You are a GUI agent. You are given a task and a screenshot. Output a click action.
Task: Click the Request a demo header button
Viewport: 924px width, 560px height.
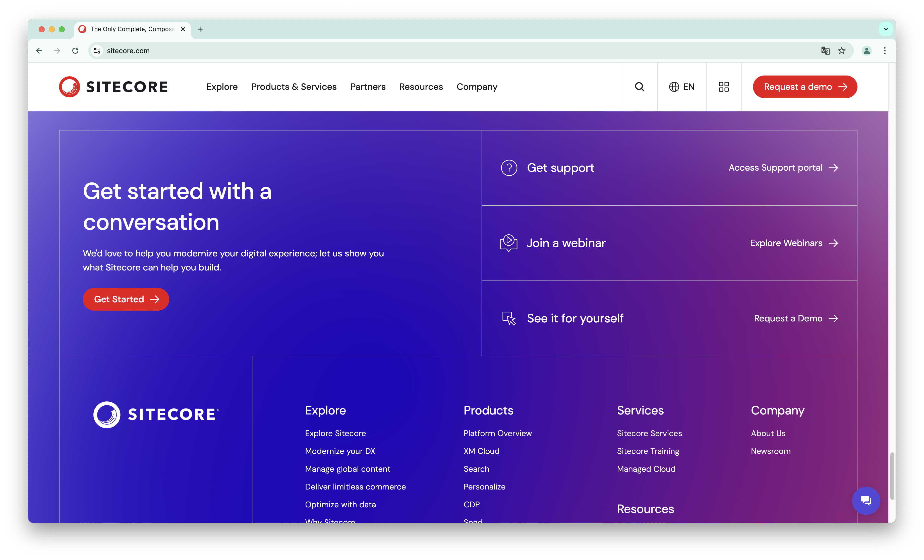(x=805, y=87)
